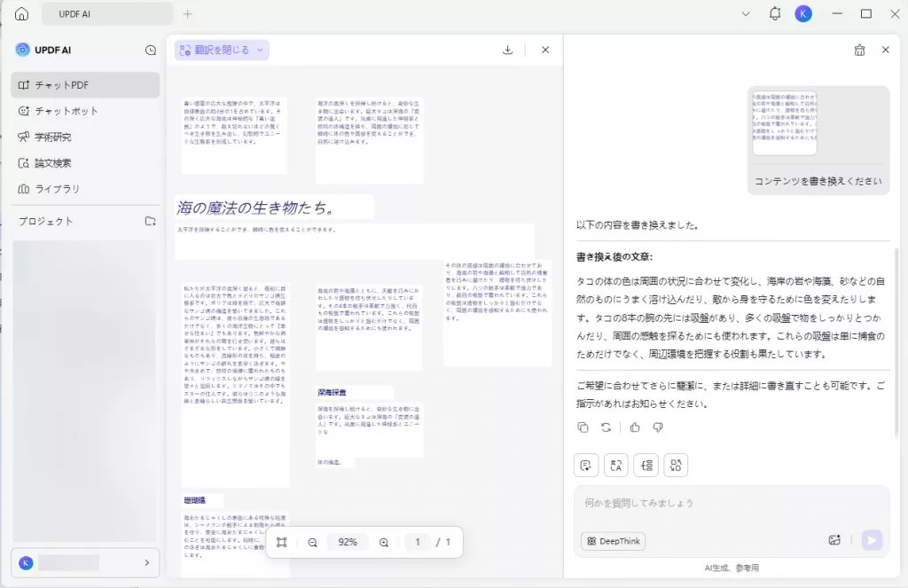Regenerate the AI response
This screenshot has height=588, width=908.
pos(607,427)
